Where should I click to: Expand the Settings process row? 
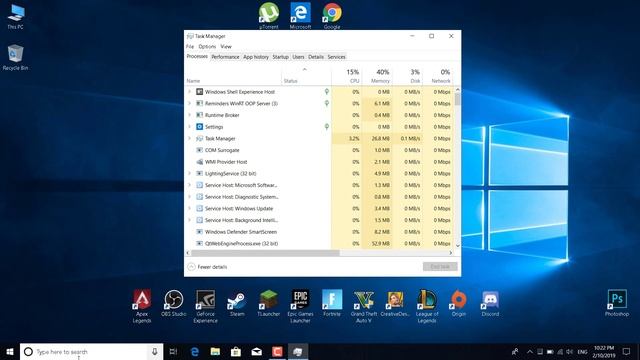coord(189,127)
